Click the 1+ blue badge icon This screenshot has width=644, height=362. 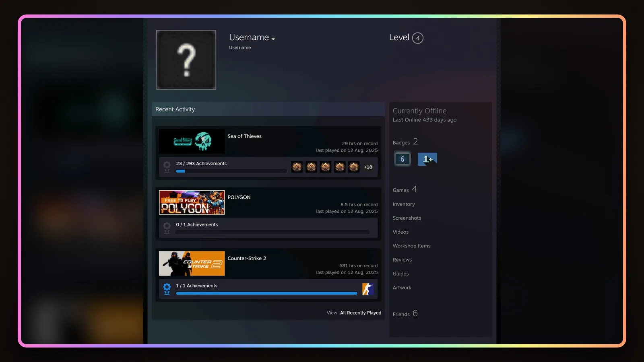(427, 159)
